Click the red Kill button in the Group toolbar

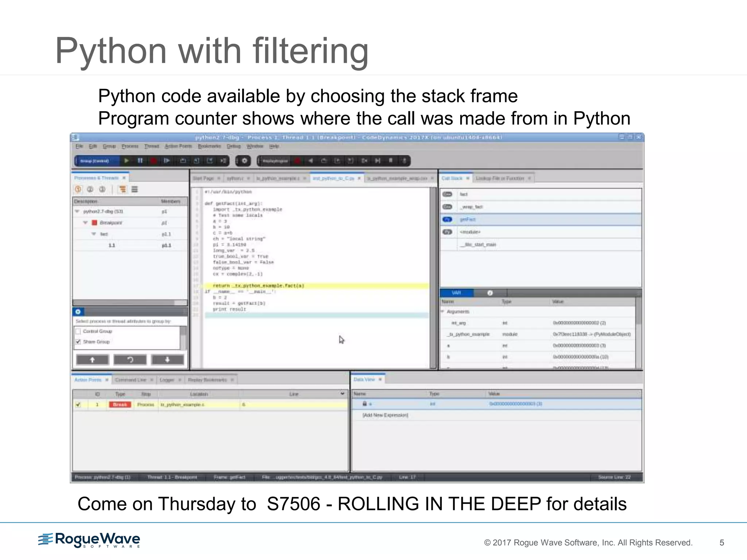point(154,161)
